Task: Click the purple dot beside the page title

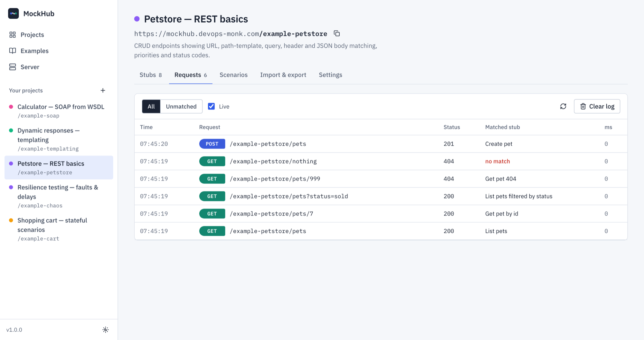Action: point(137,19)
